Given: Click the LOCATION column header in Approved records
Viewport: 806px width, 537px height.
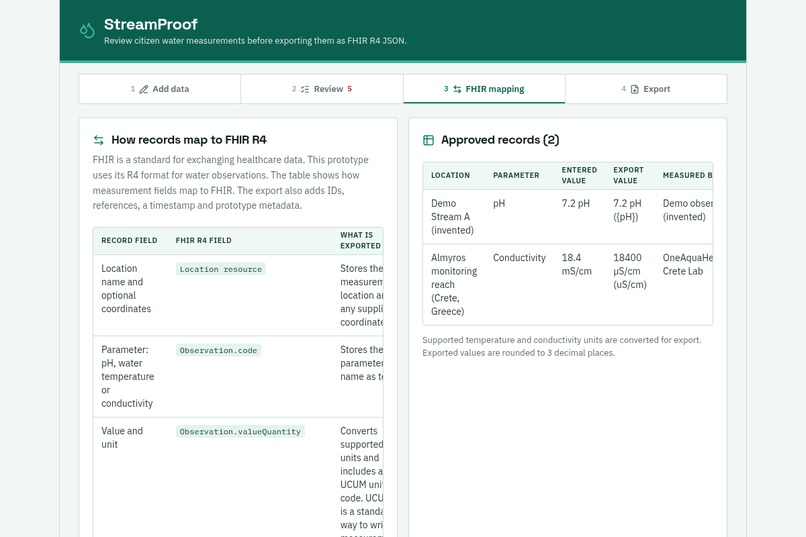Looking at the screenshot, I should pos(450,175).
